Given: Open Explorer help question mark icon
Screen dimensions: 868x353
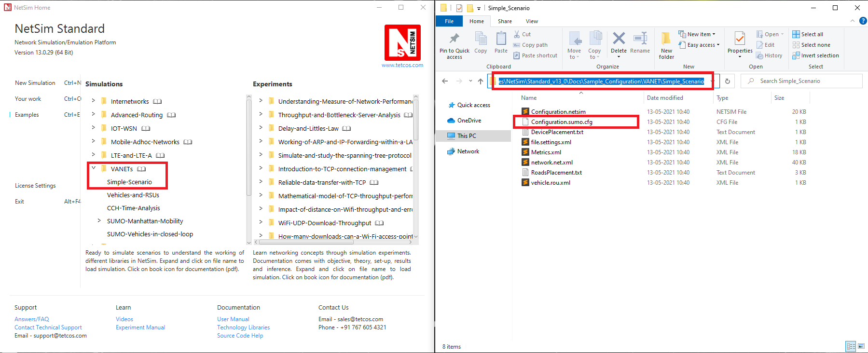Looking at the screenshot, I should pyautogui.click(x=863, y=21).
